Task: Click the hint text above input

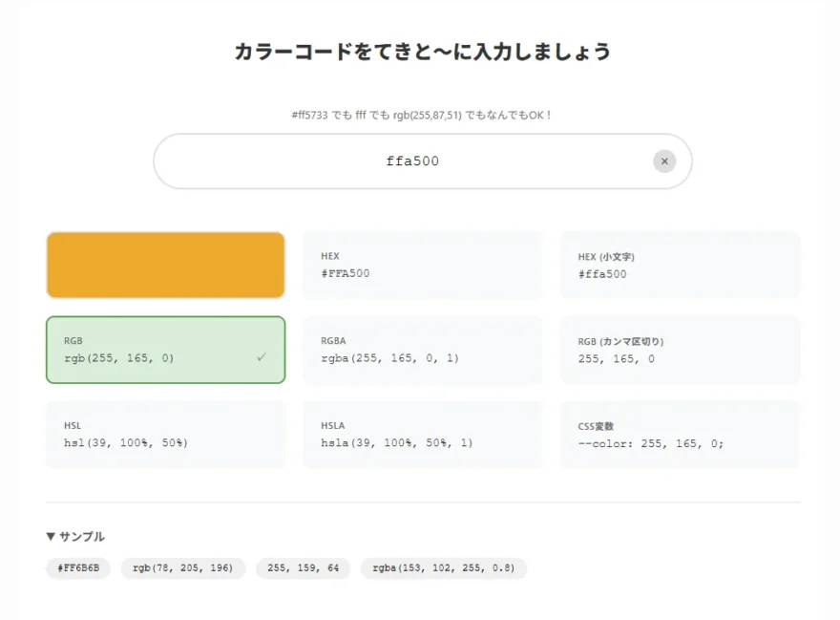Action: pos(422,115)
